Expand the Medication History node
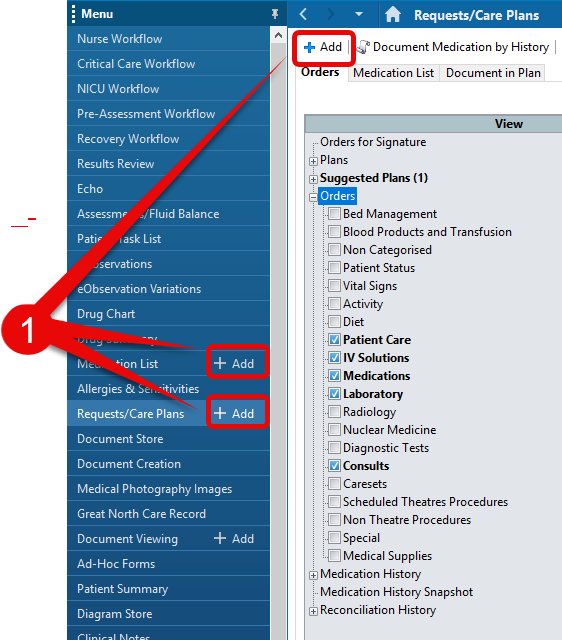 (313, 575)
